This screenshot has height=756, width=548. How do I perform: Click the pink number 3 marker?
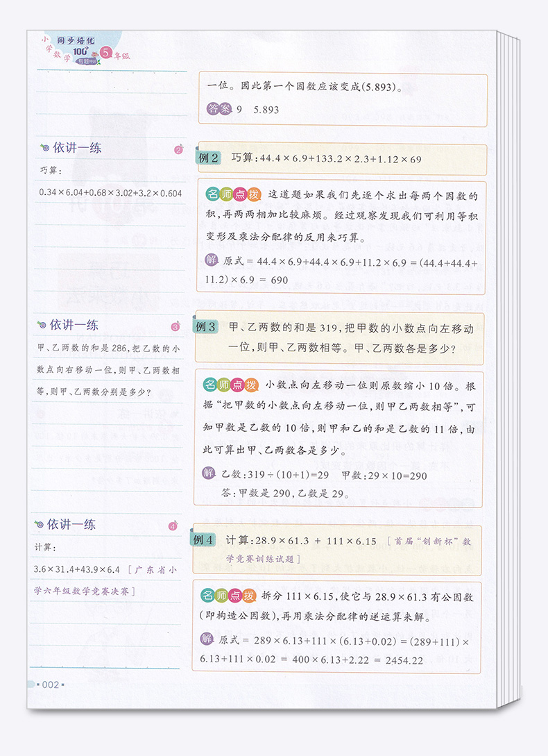pos(175,326)
